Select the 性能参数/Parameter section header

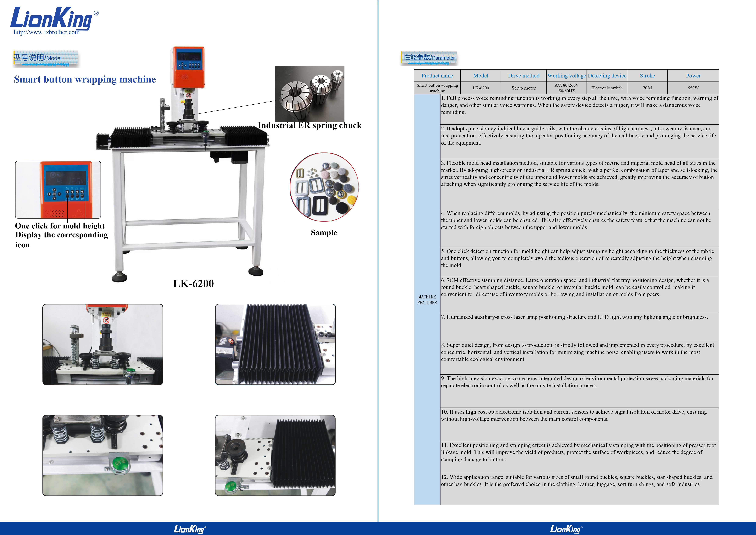[x=429, y=58]
